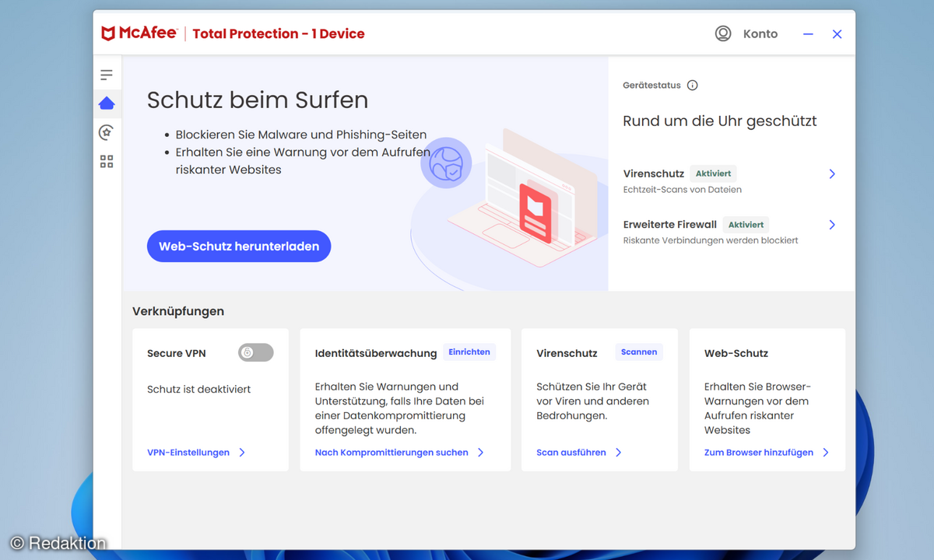Click Scan ausführen link
The height and width of the screenshot is (560, 934).
click(x=571, y=453)
